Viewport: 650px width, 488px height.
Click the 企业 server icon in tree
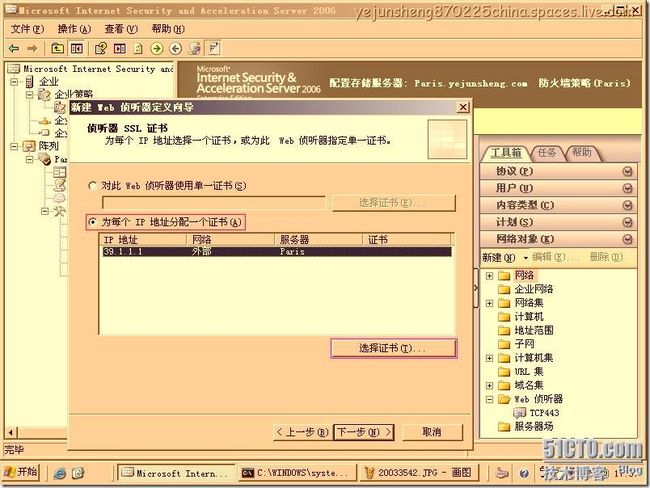coord(29,82)
